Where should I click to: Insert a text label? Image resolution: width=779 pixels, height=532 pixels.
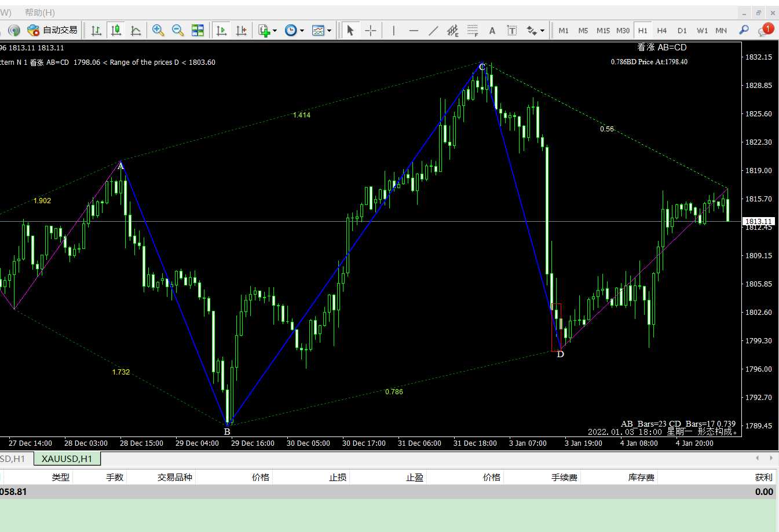[x=512, y=31]
